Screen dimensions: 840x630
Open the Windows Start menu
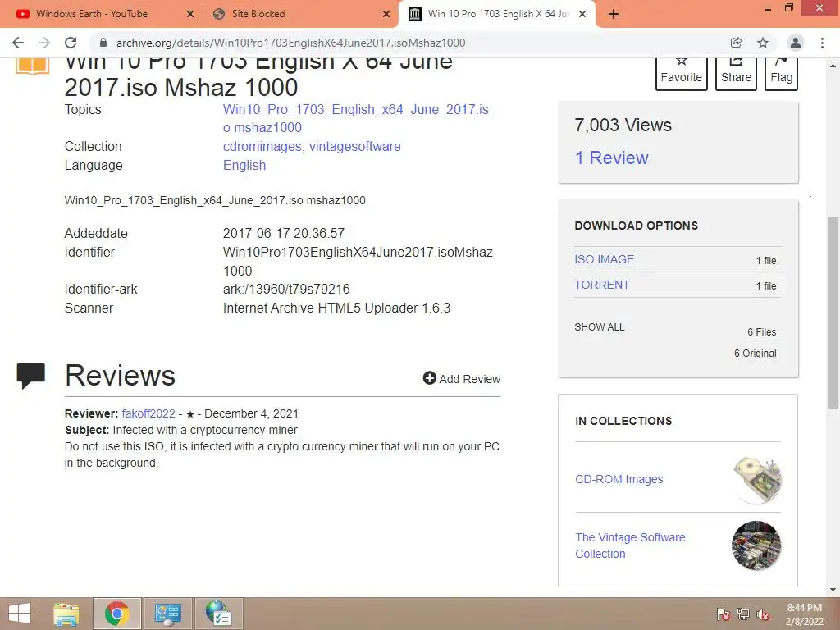pyautogui.click(x=20, y=614)
